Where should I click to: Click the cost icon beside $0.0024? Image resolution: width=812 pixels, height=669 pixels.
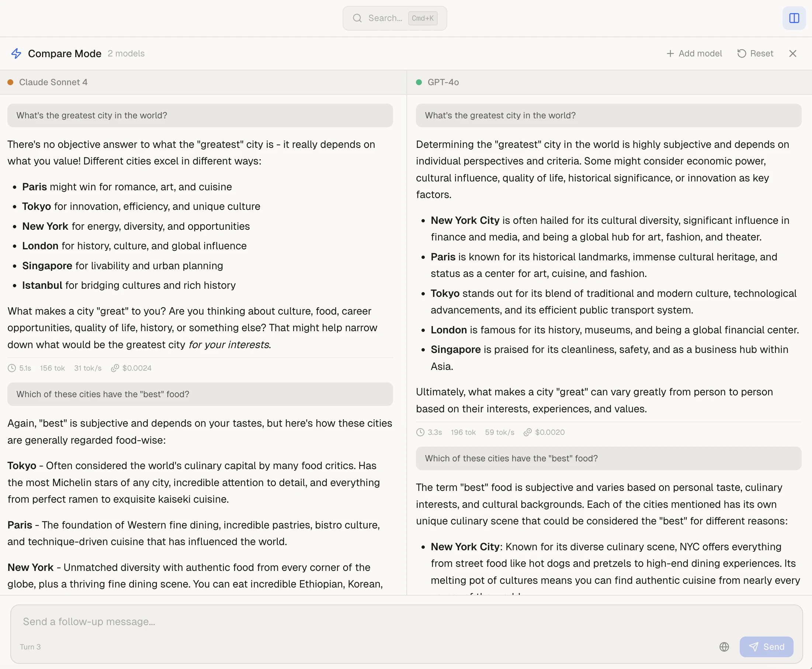click(x=115, y=368)
